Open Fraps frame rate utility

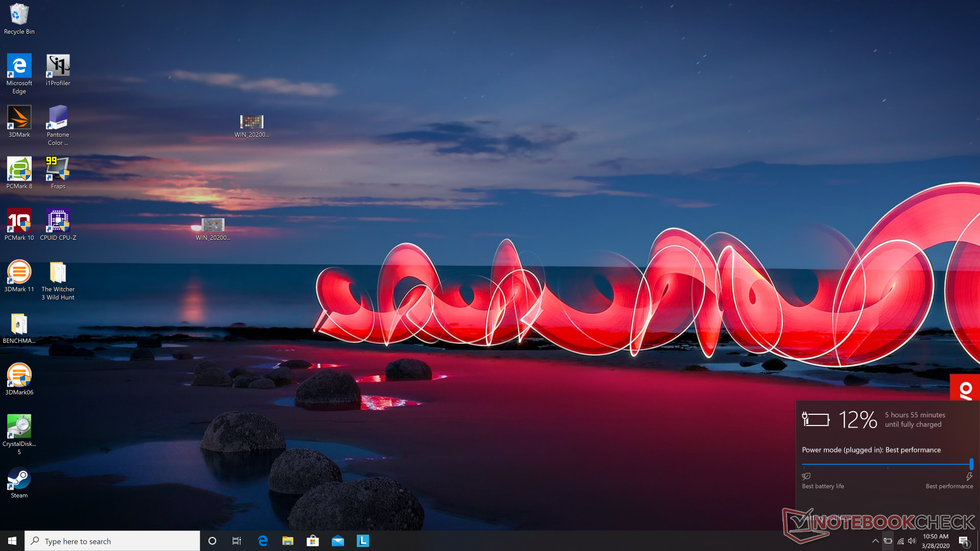click(57, 169)
